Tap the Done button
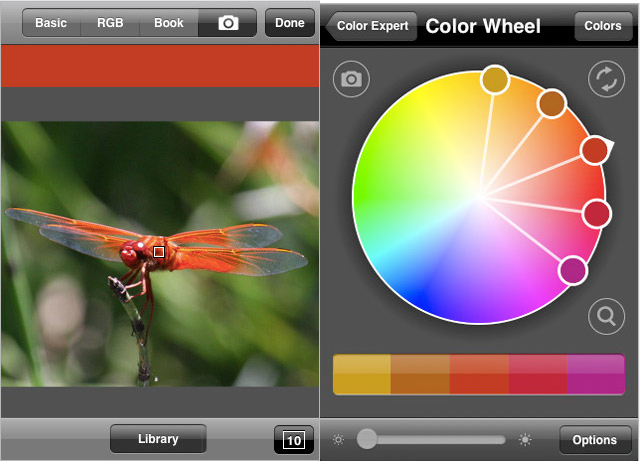The height and width of the screenshot is (461, 640). pos(290,23)
